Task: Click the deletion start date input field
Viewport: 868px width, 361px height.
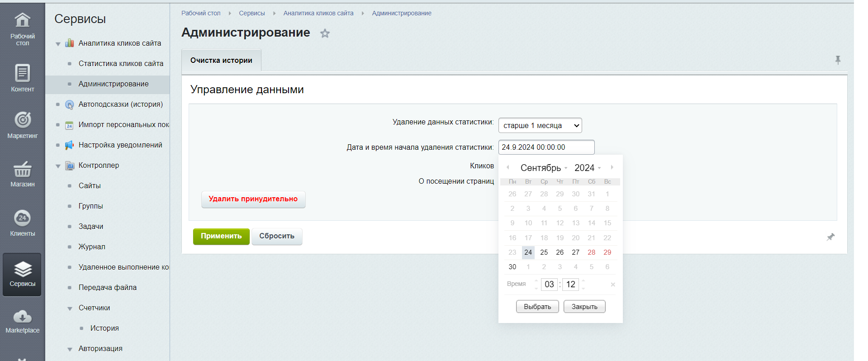Action: pyautogui.click(x=546, y=147)
